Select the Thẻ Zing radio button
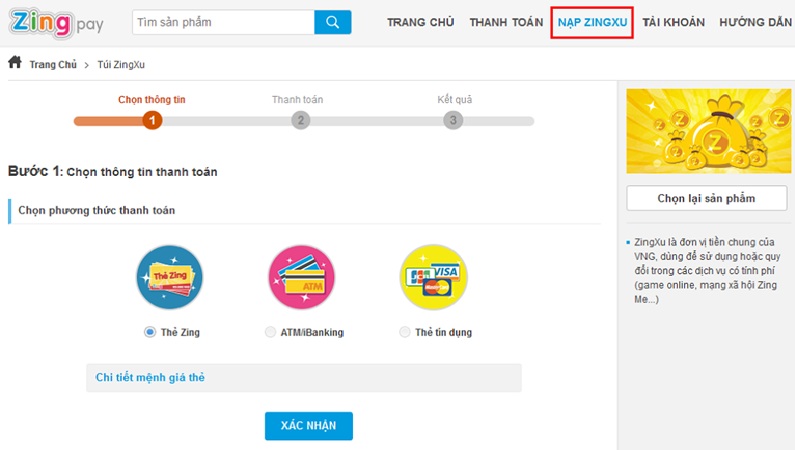 pyautogui.click(x=150, y=332)
